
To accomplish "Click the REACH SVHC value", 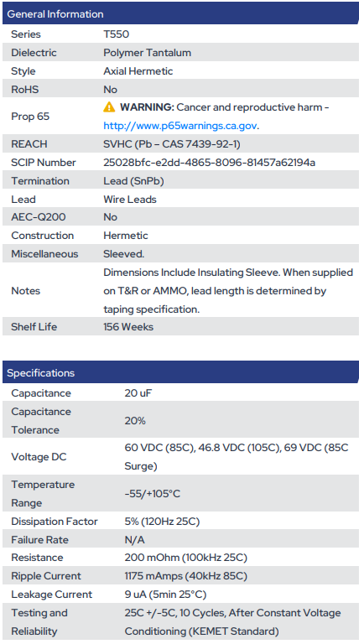I will [172, 144].
